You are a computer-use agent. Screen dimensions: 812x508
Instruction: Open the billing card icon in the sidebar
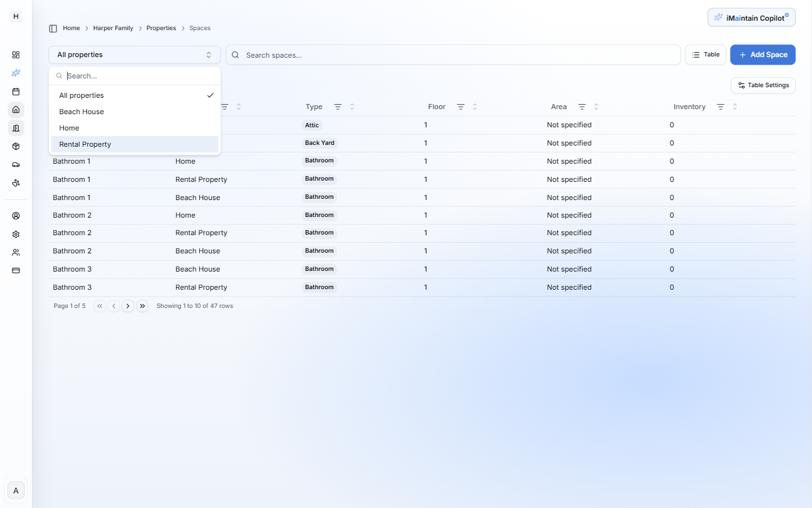point(16,270)
